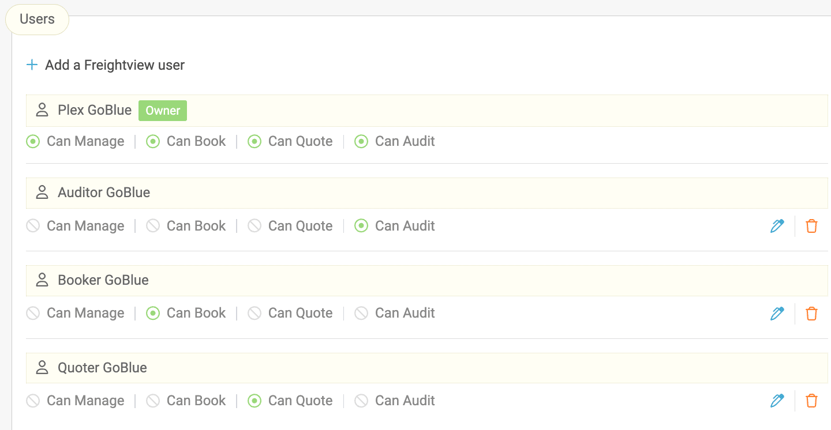Enable Can Manage for Auditor GoBlue
The width and height of the screenshot is (831, 430).
coord(34,226)
